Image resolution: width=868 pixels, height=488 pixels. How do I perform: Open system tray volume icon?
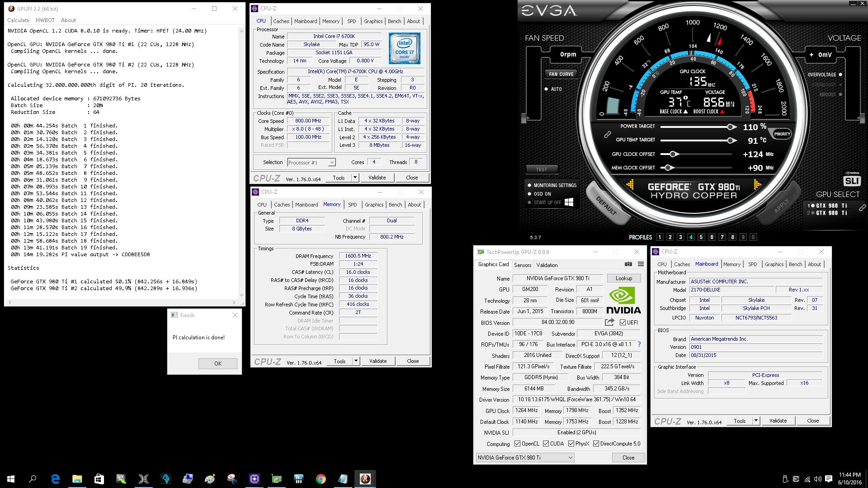point(817,479)
